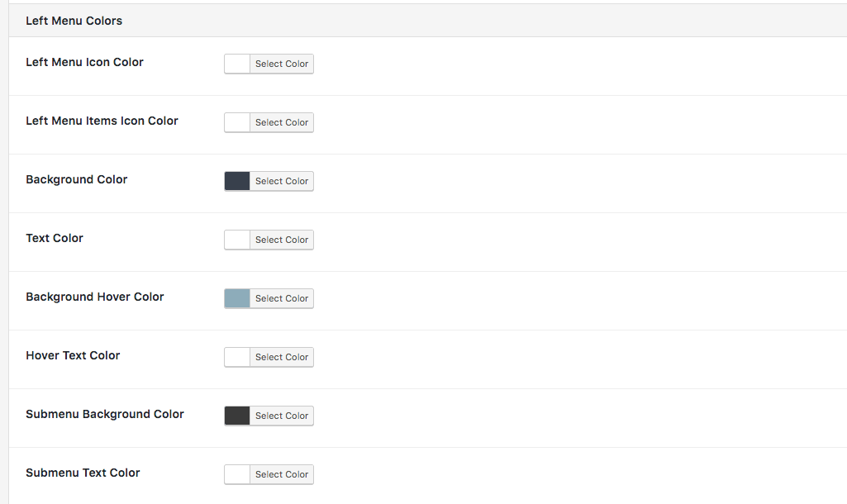This screenshot has width=847, height=504.
Task: Open the Background Hover Color picker
Action: tap(282, 298)
